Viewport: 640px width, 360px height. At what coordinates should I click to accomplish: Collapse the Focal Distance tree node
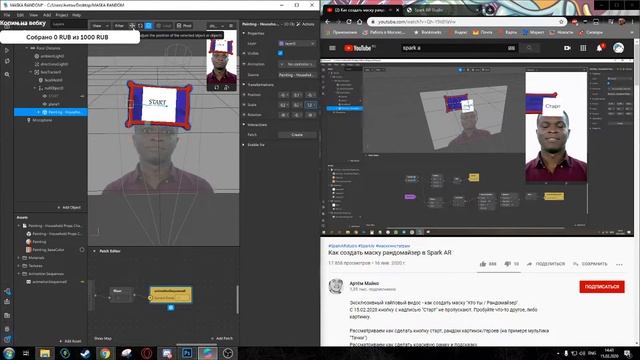click(27, 48)
